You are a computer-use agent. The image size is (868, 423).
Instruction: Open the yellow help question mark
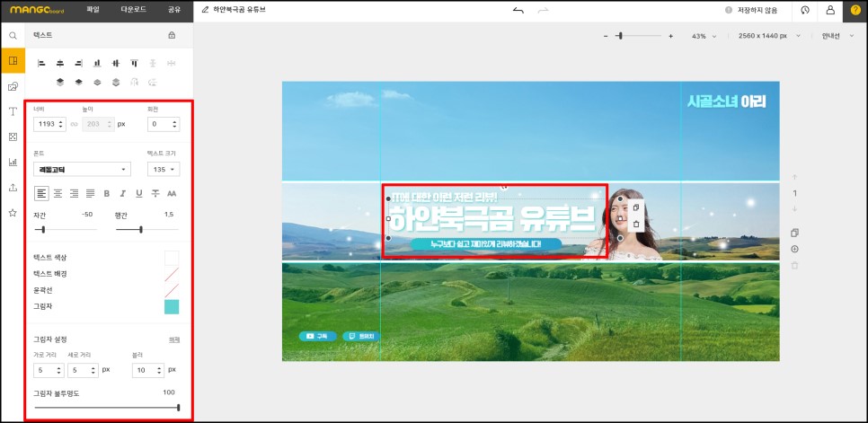coord(855,10)
